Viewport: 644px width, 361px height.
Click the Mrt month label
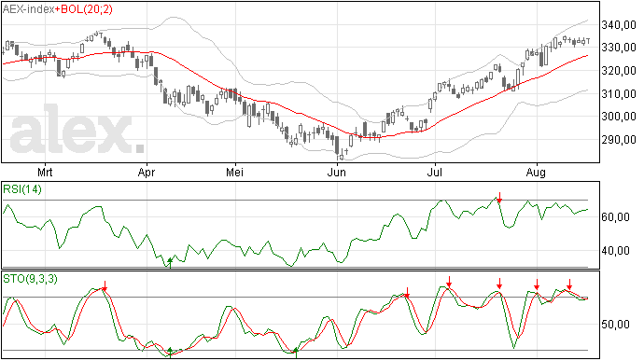(45, 172)
